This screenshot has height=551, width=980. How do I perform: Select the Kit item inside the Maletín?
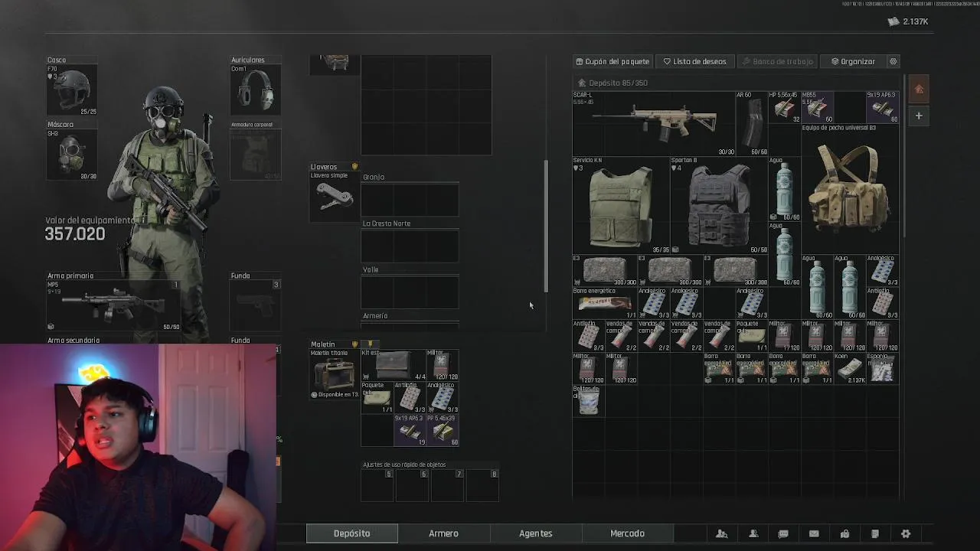pos(394,365)
